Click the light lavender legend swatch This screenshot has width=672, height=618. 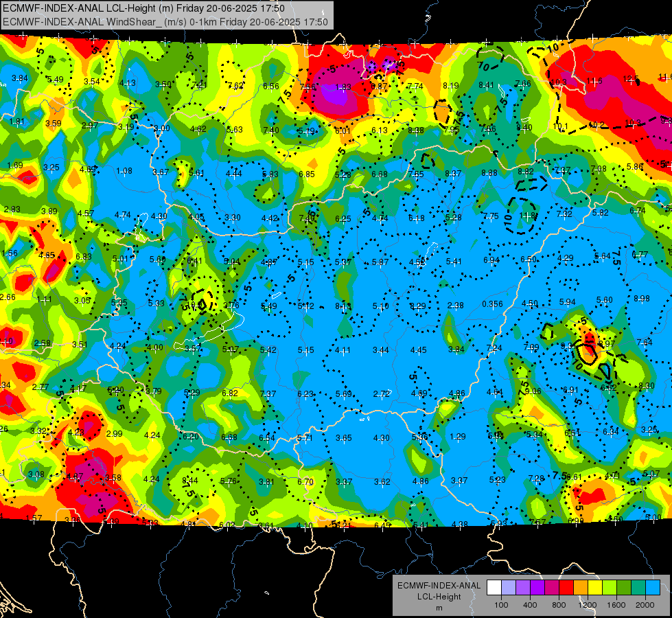click(509, 588)
